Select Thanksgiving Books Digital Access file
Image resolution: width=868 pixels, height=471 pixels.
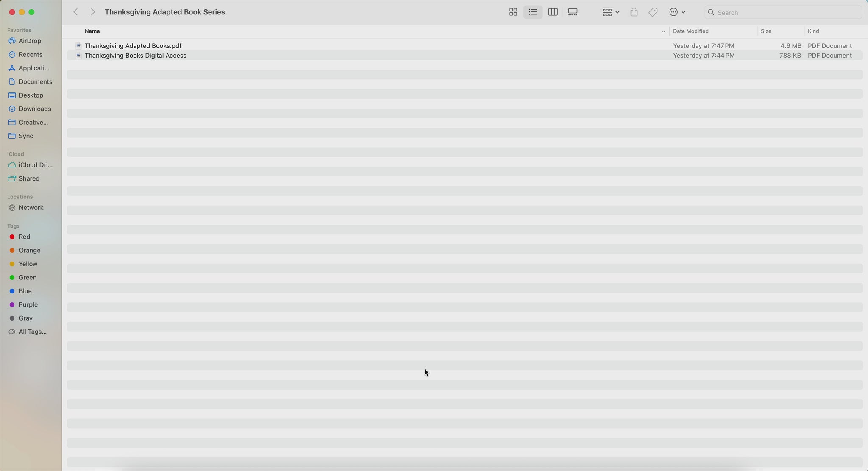136,56
